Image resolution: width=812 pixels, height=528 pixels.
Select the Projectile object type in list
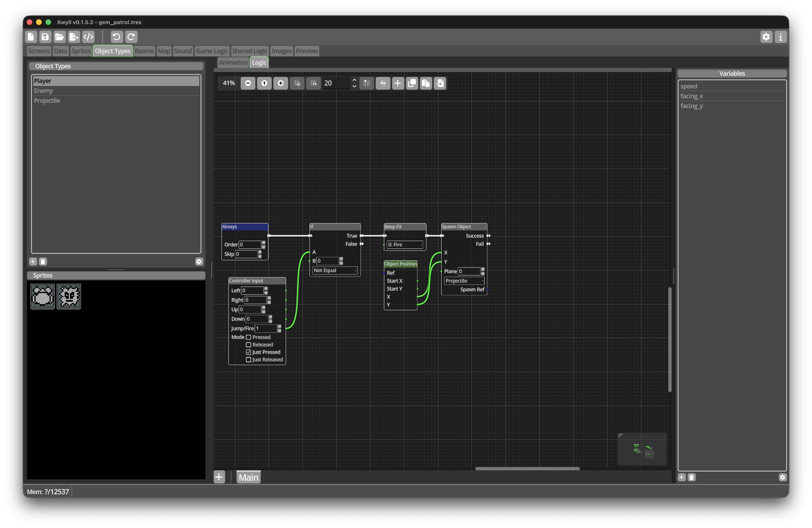tap(116, 101)
